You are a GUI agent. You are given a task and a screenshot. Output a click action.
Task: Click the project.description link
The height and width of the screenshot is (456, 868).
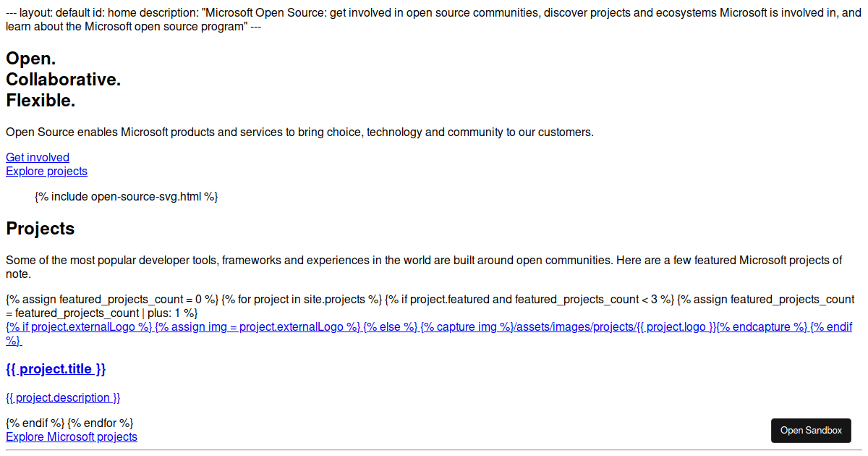point(62,397)
